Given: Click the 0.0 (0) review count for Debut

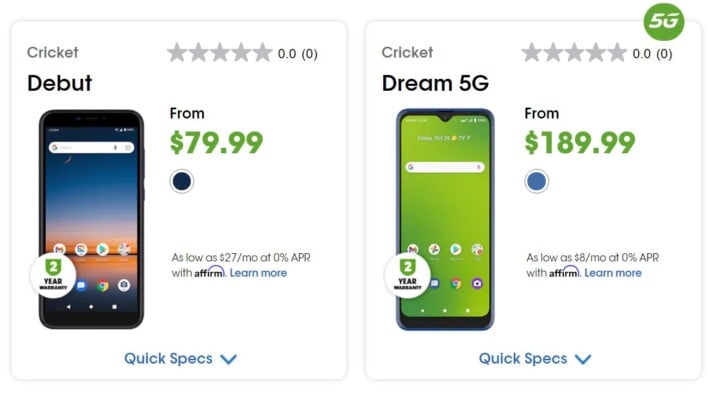Looking at the screenshot, I should coord(298,54).
